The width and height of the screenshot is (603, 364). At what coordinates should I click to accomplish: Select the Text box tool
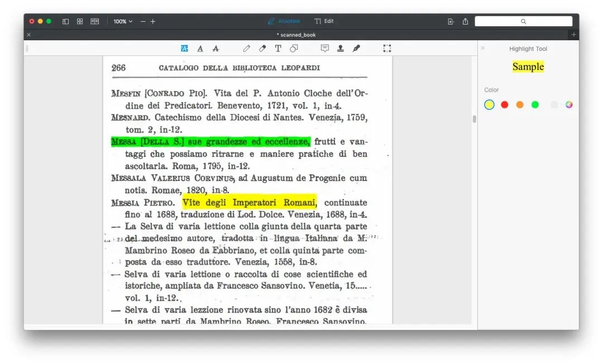(278, 49)
